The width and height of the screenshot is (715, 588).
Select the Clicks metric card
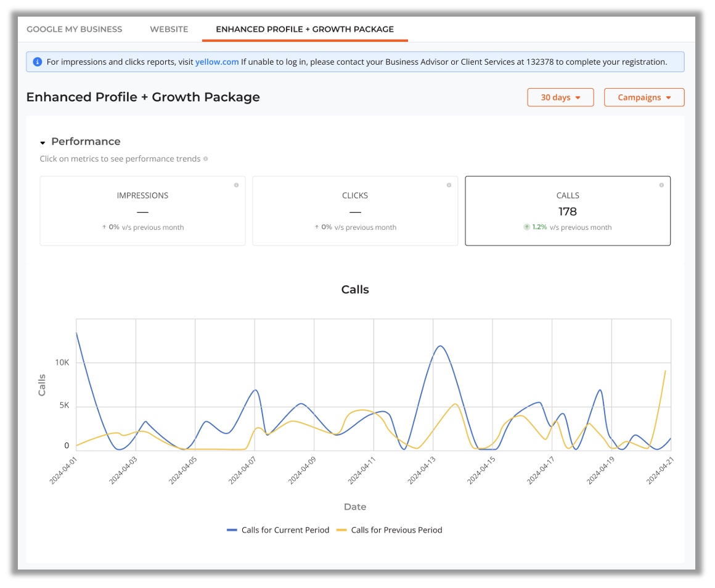(x=355, y=211)
